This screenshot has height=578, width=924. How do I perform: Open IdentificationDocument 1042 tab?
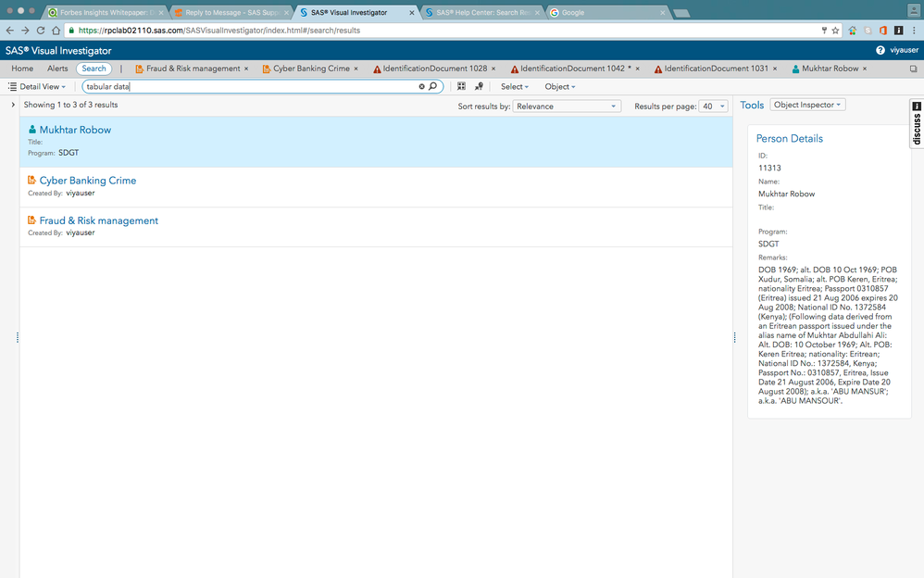pyautogui.click(x=572, y=69)
